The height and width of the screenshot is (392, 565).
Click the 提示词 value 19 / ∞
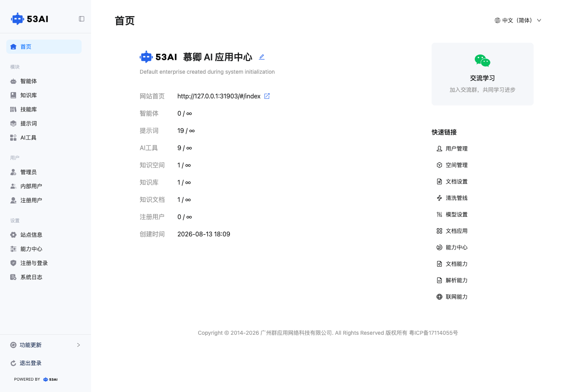(186, 131)
